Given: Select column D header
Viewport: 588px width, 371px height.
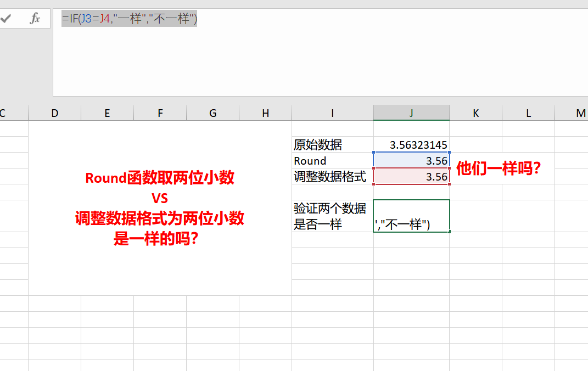Looking at the screenshot, I should pos(55,113).
